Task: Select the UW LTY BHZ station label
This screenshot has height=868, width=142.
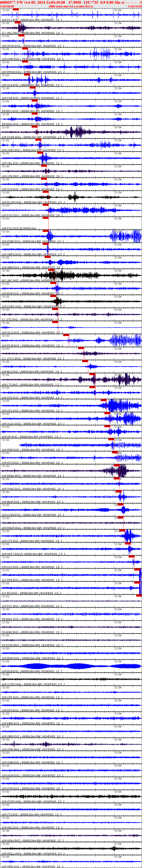Action: pyautogui.click(x=32, y=385)
